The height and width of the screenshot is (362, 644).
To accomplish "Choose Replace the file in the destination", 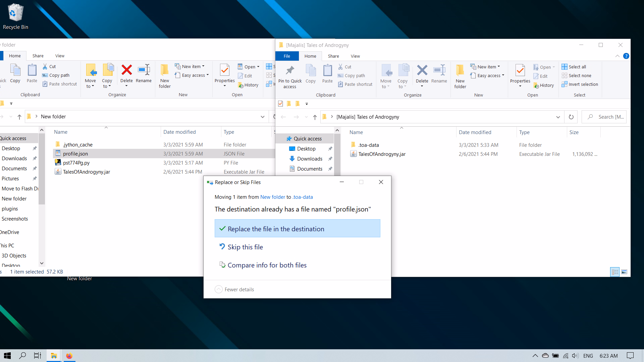I will pyautogui.click(x=297, y=229).
